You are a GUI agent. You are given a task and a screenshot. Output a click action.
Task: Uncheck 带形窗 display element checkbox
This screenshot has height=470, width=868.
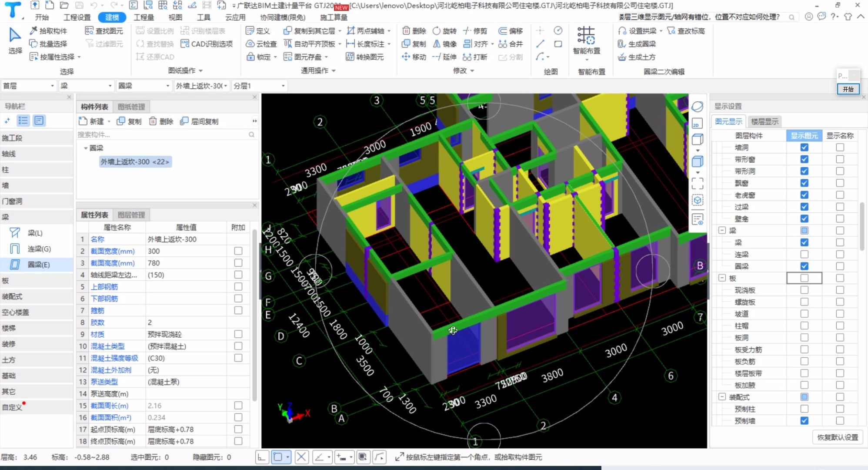tap(804, 159)
